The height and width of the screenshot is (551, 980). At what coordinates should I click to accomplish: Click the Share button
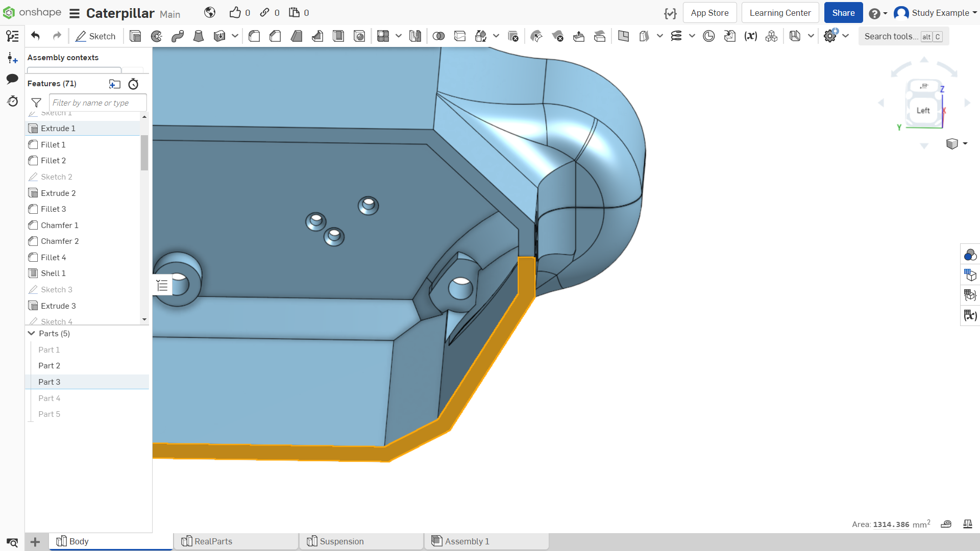pos(843,13)
